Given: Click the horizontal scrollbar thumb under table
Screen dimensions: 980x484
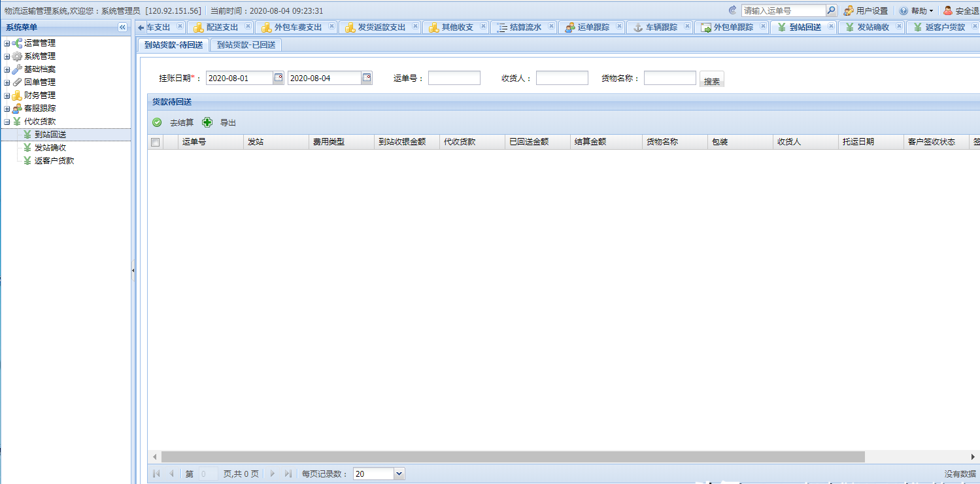Looking at the screenshot, I should point(513,457).
